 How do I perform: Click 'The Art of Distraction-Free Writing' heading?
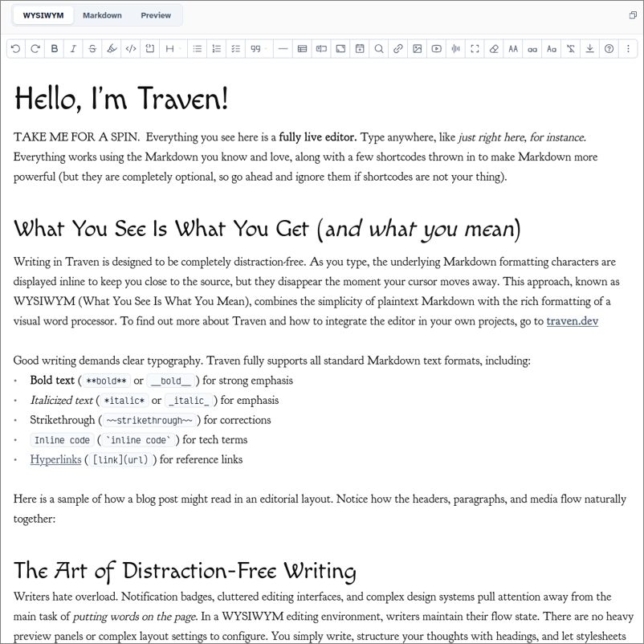click(x=185, y=571)
